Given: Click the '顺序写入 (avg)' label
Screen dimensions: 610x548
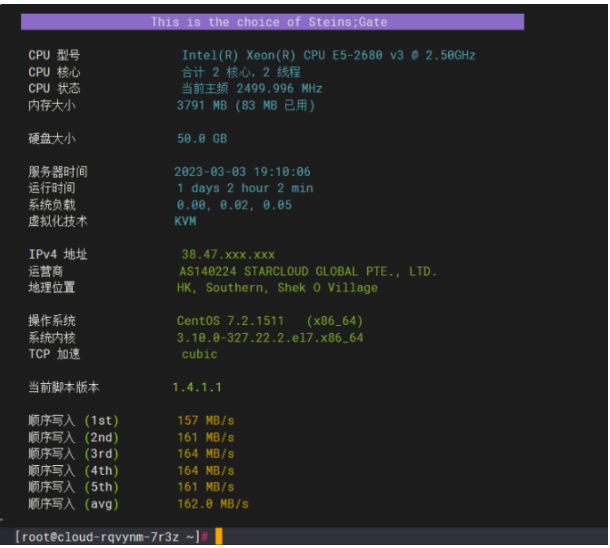Looking at the screenshot, I should tap(73, 504).
